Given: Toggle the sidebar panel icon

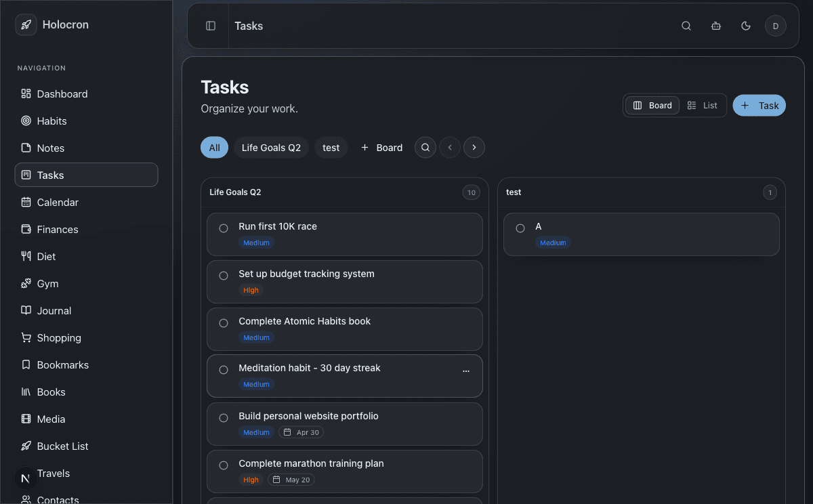Looking at the screenshot, I should (211, 26).
